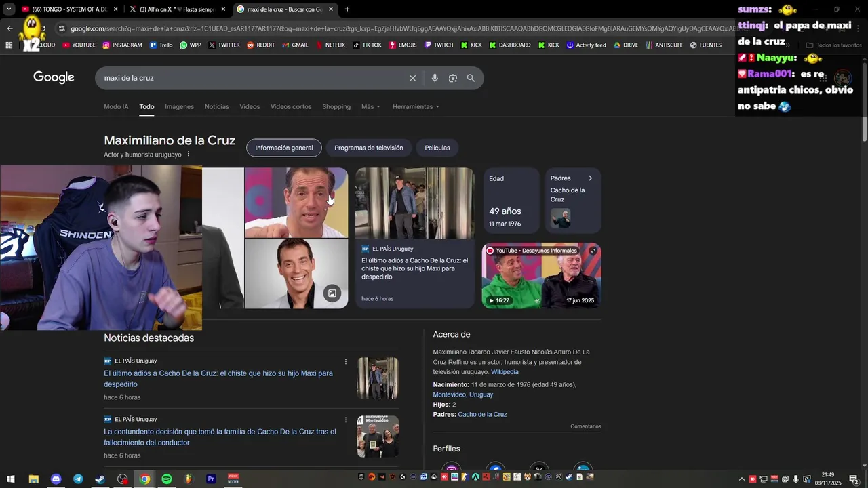Open the ANTISCUFF bookmark
This screenshot has width=868, height=488.
(x=664, y=45)
